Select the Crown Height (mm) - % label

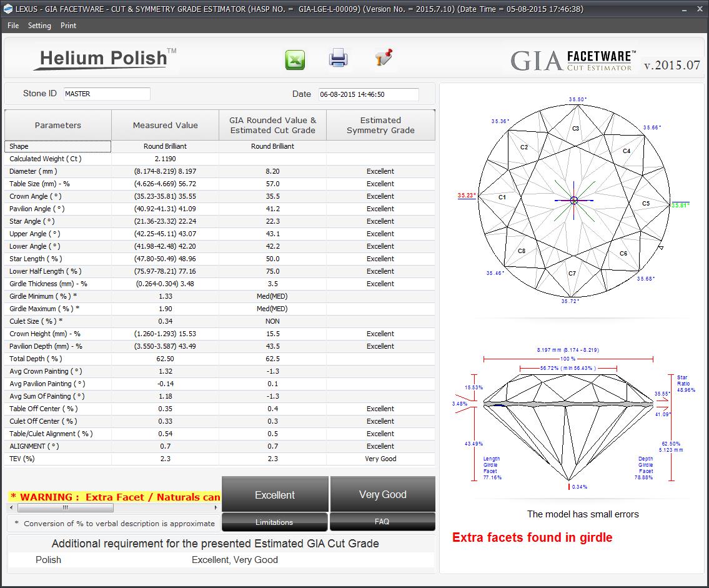(45, 334)
